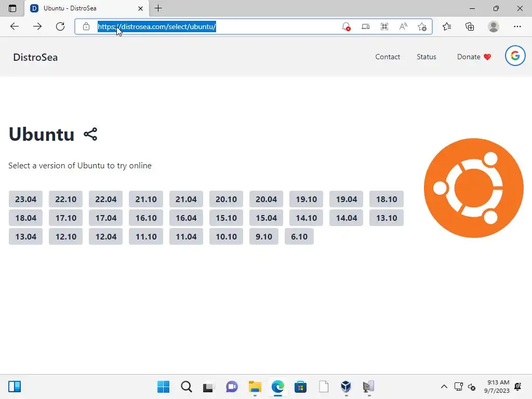The image size is (532, 399).
Task: Launch Ubuntu version 16.04
Action: [x=186, y=218]
